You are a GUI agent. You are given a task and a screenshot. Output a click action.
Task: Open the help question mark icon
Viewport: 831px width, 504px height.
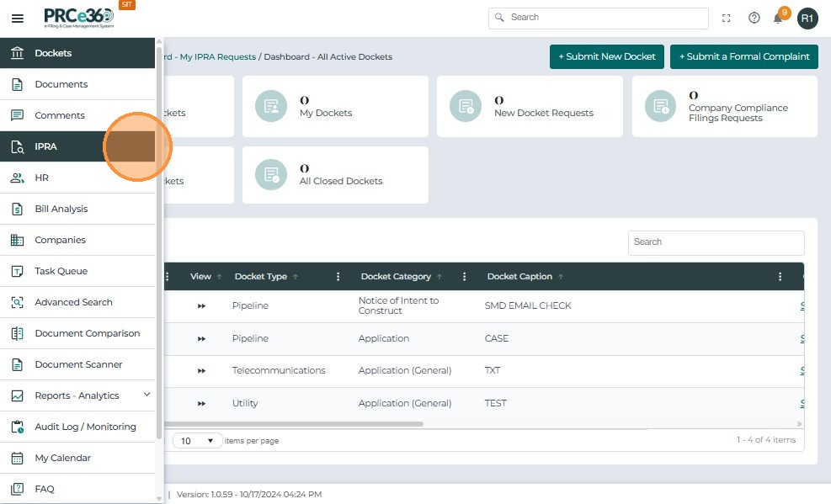(x=754, y=18)
